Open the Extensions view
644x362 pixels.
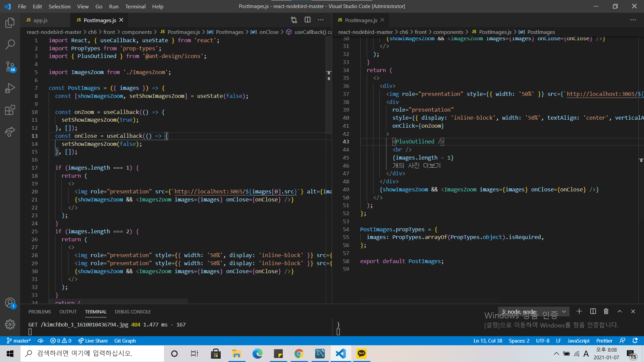pyautogui.click(x=10, y=110)
